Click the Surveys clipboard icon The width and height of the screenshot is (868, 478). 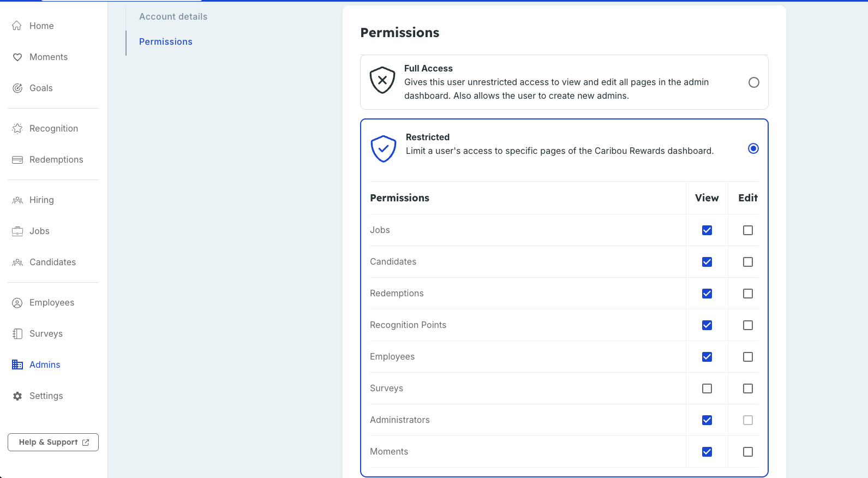click(x=17, y=334)
